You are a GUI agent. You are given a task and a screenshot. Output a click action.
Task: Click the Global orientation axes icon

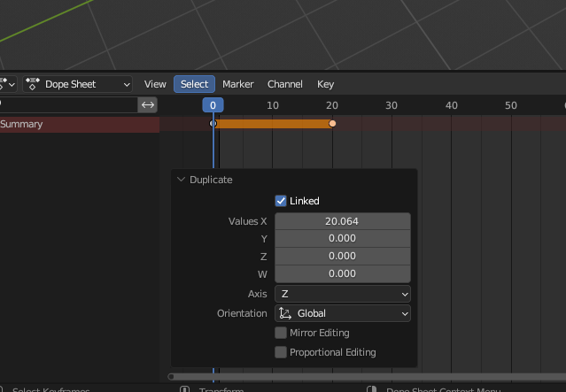pyautogui.click(x=285, y=313)
